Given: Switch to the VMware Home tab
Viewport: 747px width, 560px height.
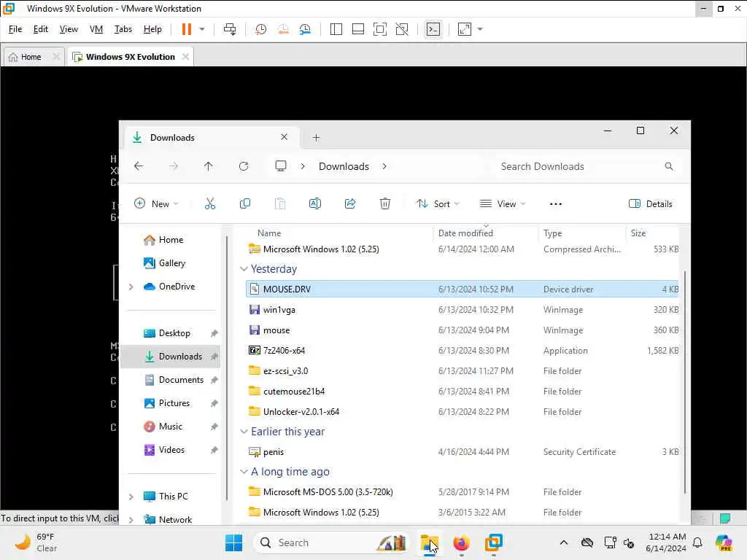Looking at the screenshot, I should pos(31,57).
